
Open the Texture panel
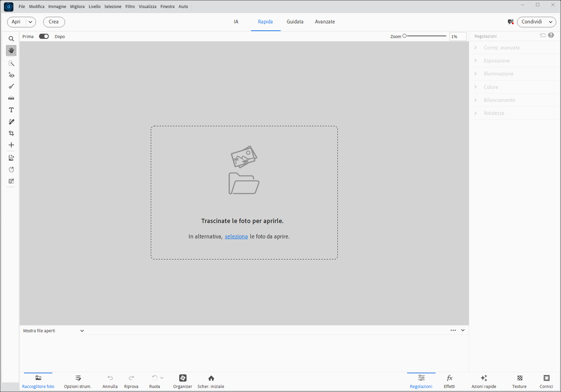[519, 381]
